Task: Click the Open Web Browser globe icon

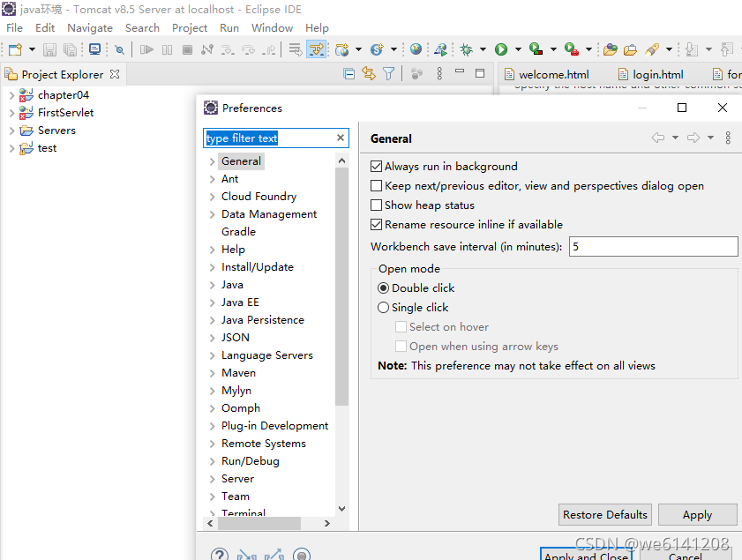Action: coord(416,49)
